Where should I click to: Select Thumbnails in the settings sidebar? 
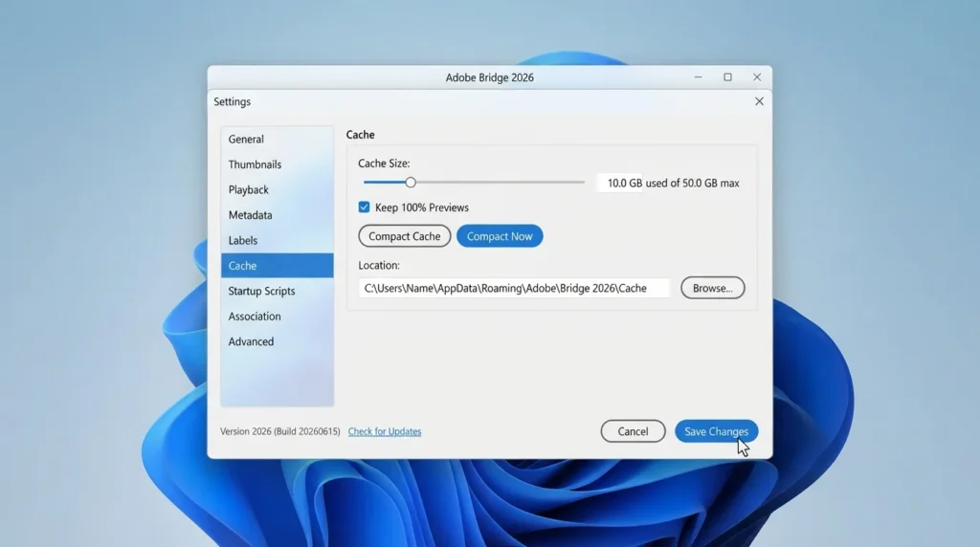pyautogui.click(x=277, y=164)
